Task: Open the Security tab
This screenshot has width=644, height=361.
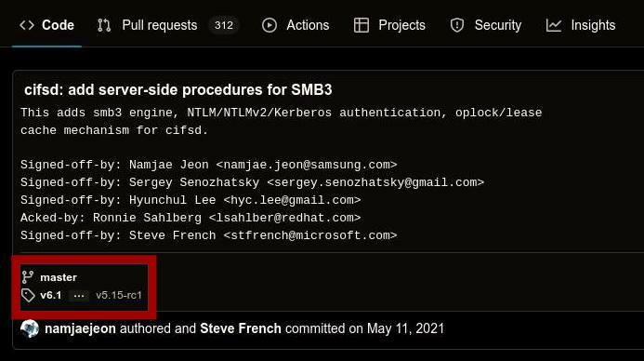Action: pyautogui.click(x=486, y=25)
